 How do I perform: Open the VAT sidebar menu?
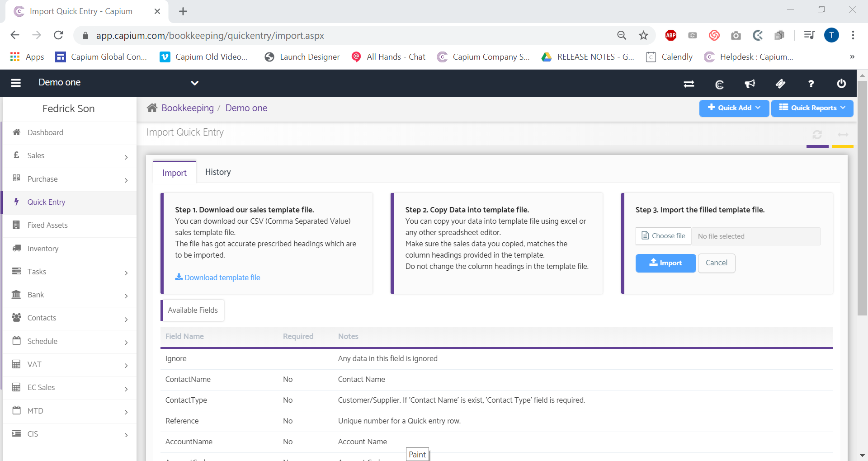(70, 365)
